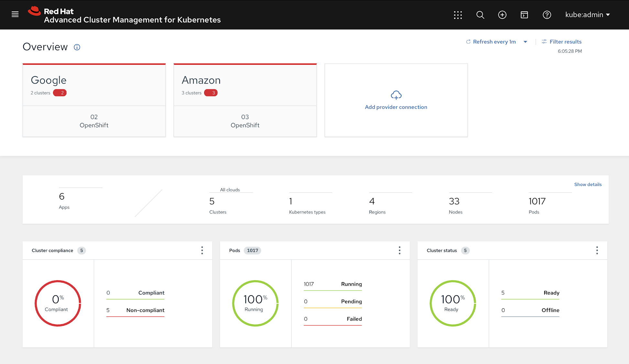Expand the refresh interval dropdown arrow

point(525,42)
